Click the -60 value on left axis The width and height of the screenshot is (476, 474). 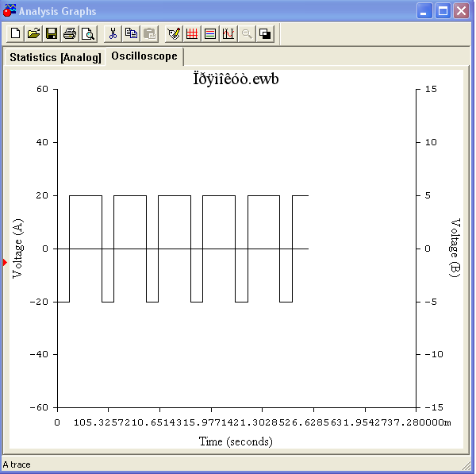click(39, 407)
